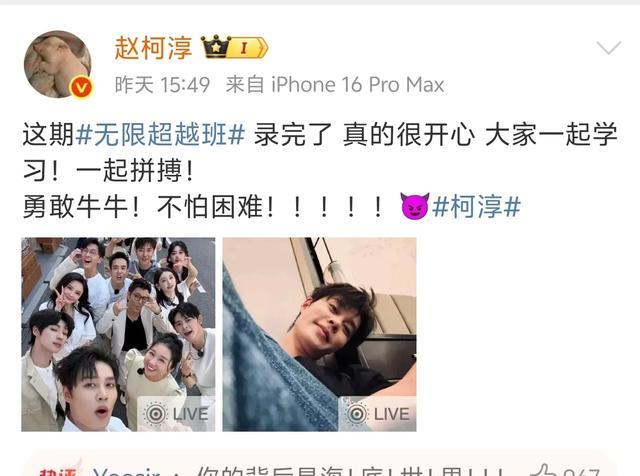Viewport: 640px width, 476px height.
Task: View the group selfie photo
Action: [x=118, y=334]
